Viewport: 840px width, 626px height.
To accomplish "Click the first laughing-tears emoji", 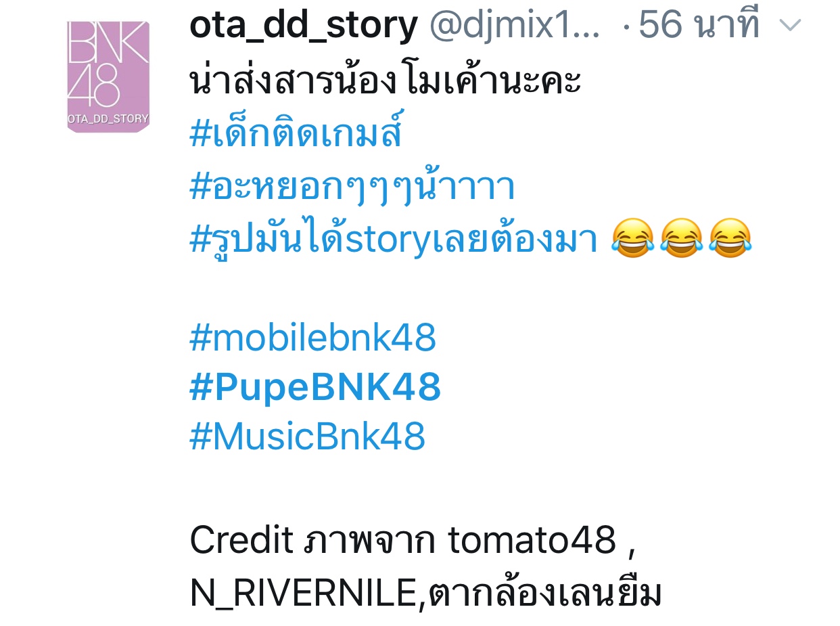I will tap(632, 238).
